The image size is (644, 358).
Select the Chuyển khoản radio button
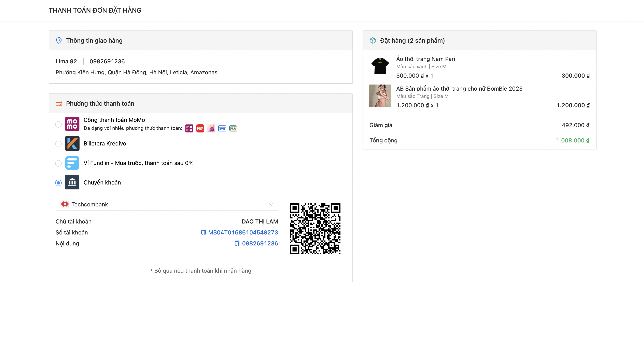pyautogui.click(x=58, y=183)
